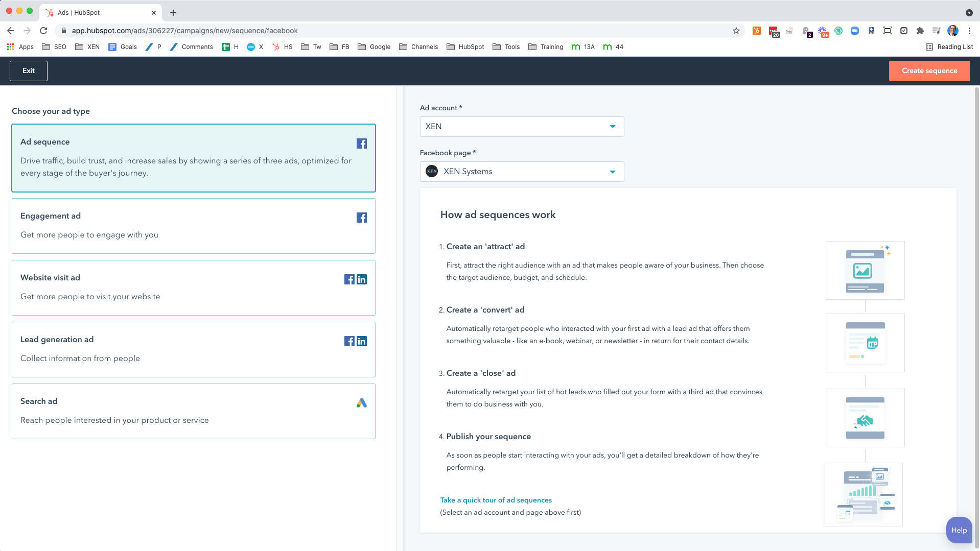
Task: Pick the Lead generation ad card
Action: coord(194,349)
